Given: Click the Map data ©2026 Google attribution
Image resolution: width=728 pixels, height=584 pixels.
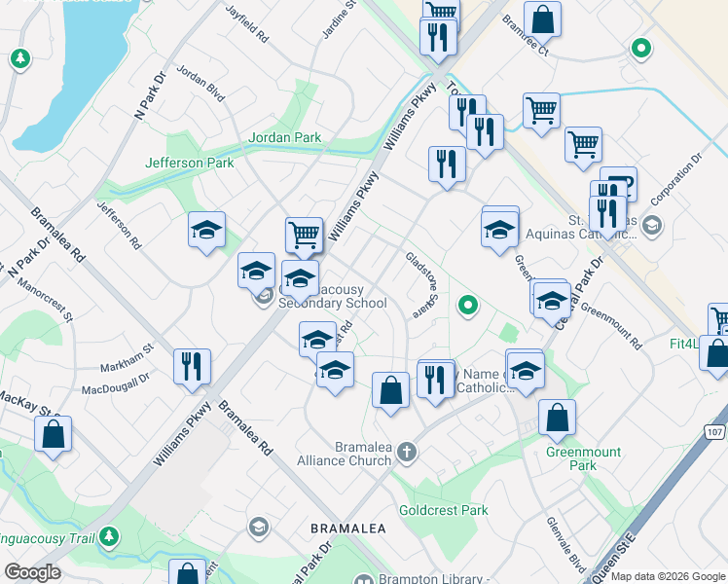Looking at the screenshot, I should click(668, 576).
